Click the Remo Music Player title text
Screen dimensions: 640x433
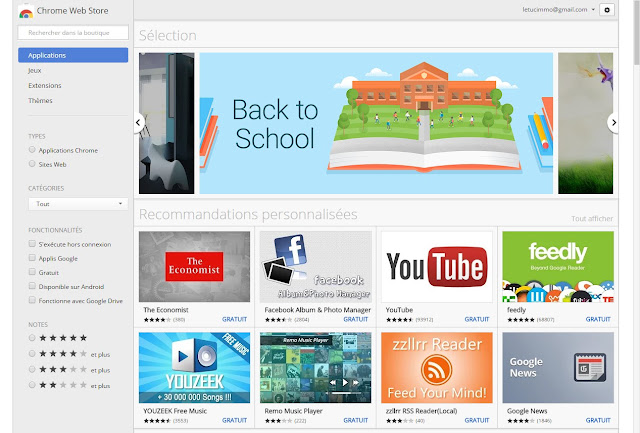(x=293, y=411)
